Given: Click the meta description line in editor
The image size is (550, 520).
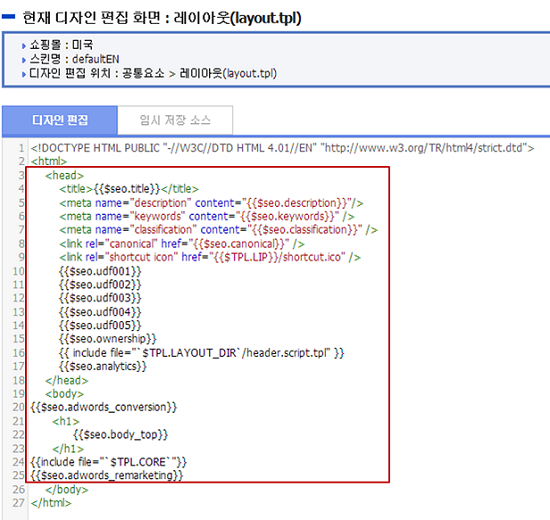Looking at the screenshot, I should coord(211,203).
